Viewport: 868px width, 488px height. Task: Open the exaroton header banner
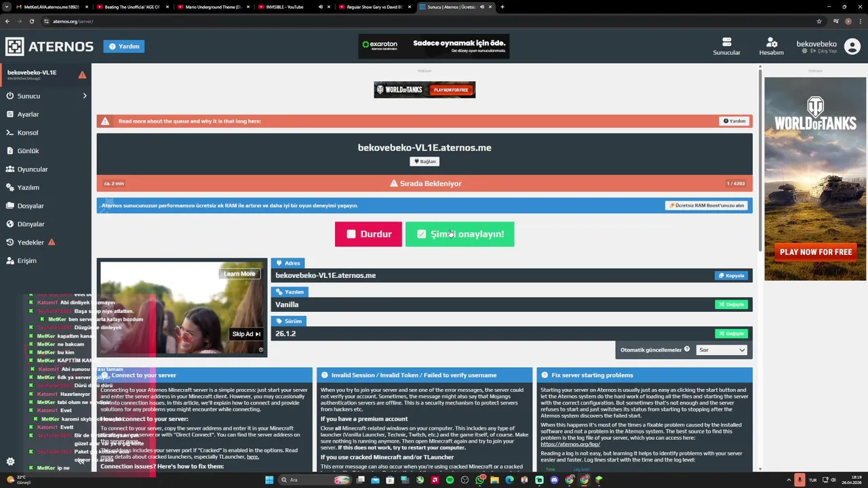pos(434,46)
